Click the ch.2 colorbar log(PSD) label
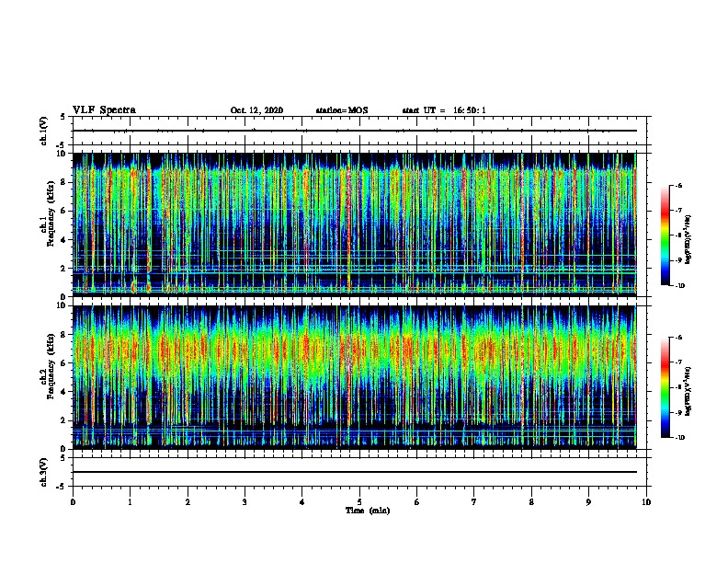Image resolution: width=728 pixels, height=563 pixels. tap(688, 391)
